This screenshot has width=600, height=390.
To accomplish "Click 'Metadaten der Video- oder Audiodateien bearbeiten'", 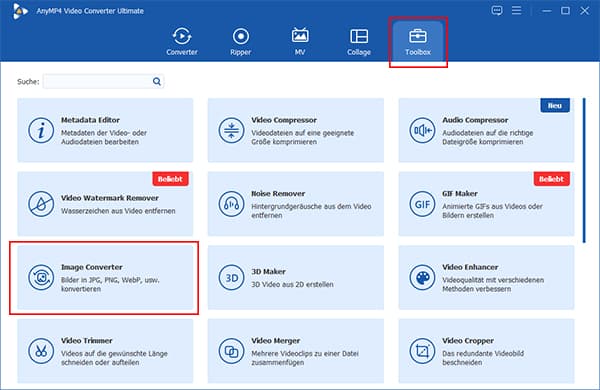I will click(104, 137).
